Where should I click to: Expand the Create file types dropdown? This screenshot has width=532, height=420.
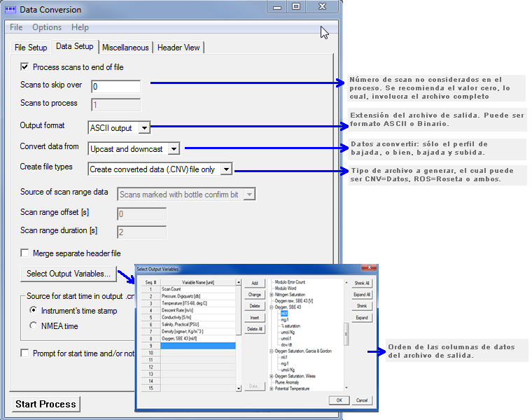pyautogui.click(x=226, y=169)
